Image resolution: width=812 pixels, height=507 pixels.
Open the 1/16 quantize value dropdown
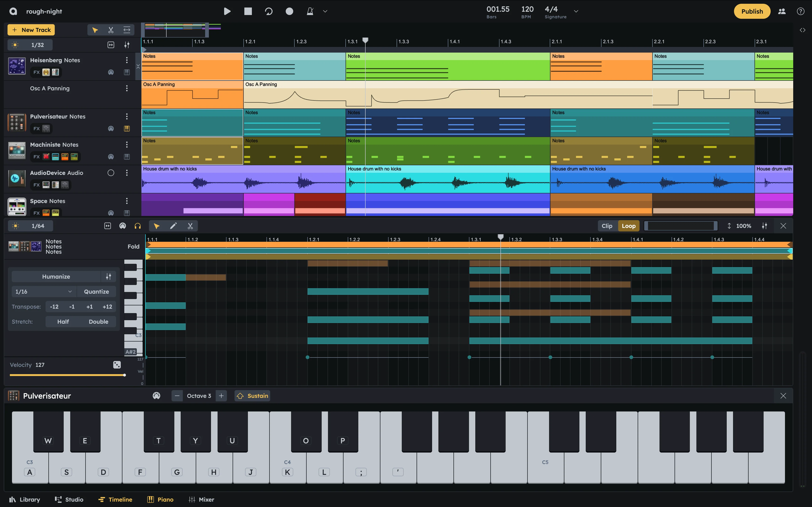coord(44,291)
